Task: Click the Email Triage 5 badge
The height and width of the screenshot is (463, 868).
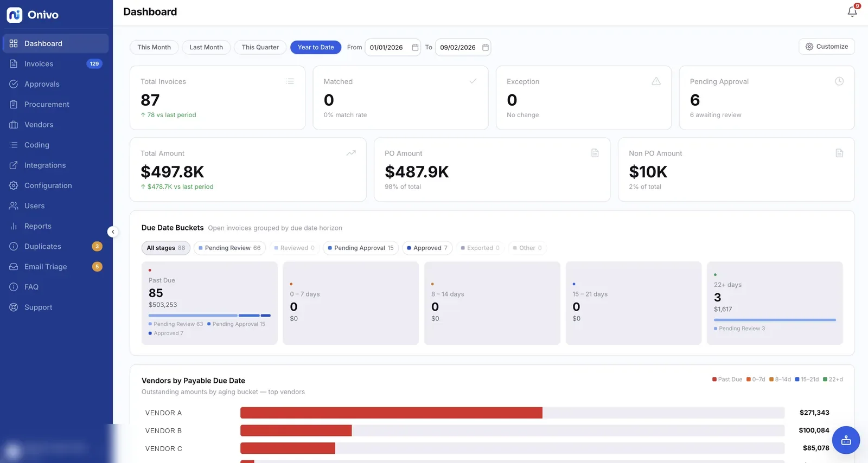Action: (x=97, y=267)
